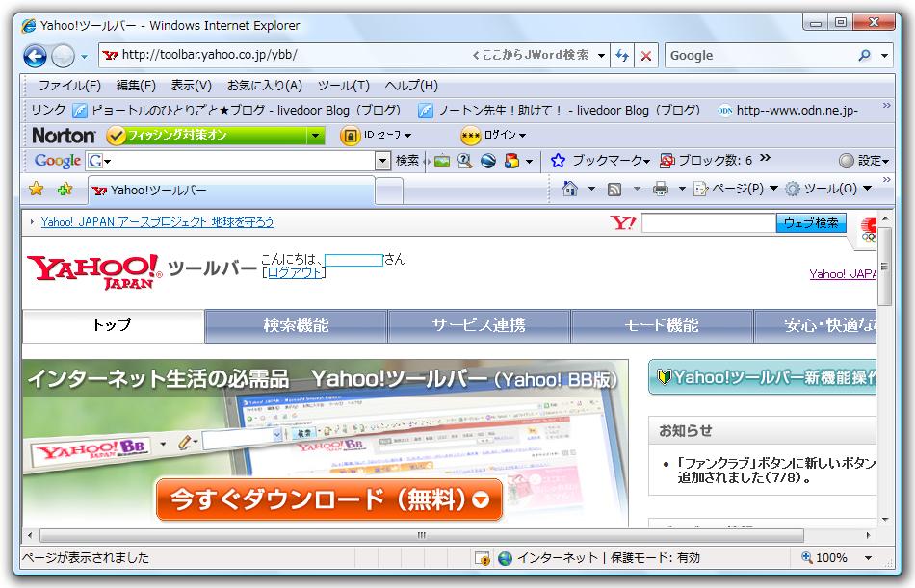The height and width of the screenshot is (588, 915).
Task: Open the ファイル(F) menu
Action: click(x=69, y=86)
